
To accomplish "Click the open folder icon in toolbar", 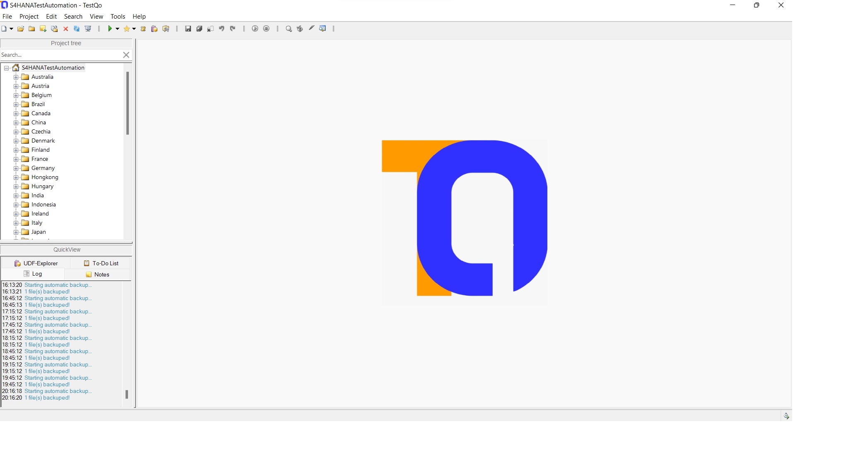I will pyautogui.click(x=20, y=29).
